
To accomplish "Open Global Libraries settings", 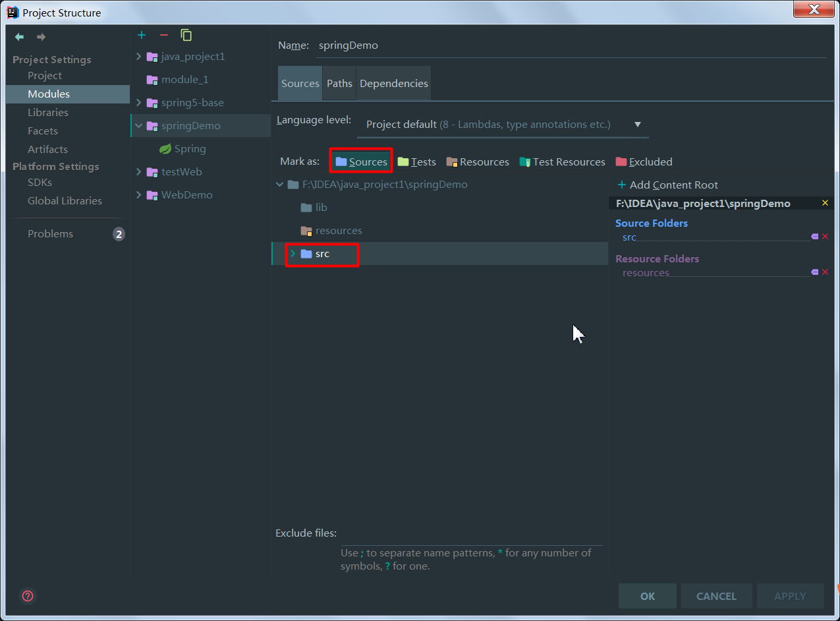I will click(x=65, y=201).
